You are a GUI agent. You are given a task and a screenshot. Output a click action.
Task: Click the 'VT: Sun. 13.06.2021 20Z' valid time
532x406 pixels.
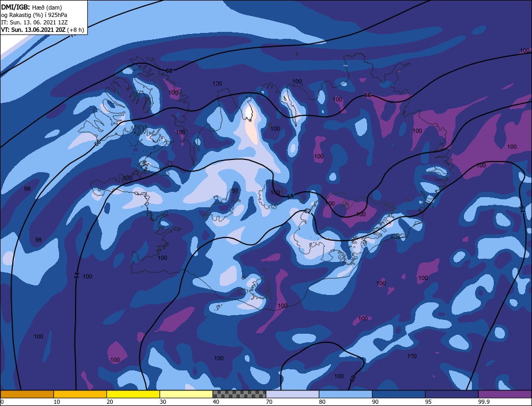[33, 30]
